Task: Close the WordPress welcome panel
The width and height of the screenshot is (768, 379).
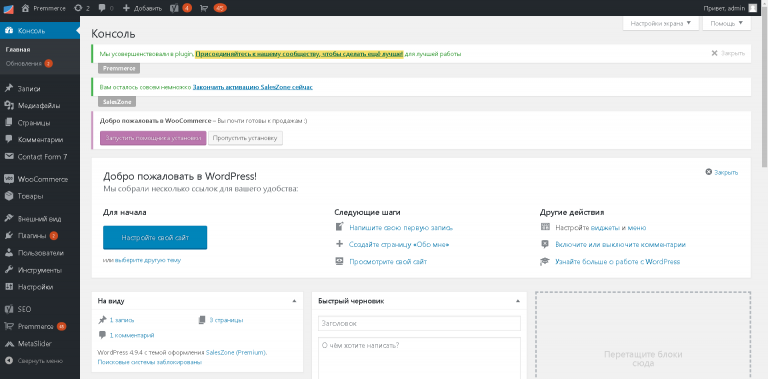Action: (x=721, y=172)
